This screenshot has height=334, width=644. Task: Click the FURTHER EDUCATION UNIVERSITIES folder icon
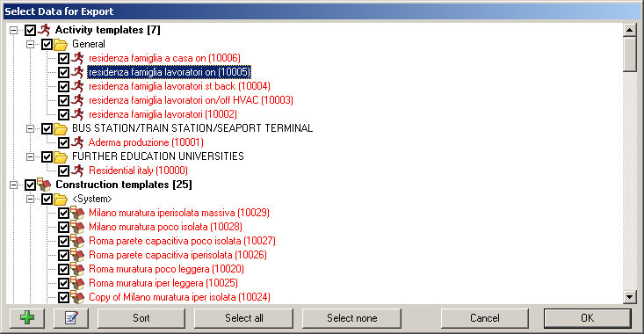[x=61, y=157]
